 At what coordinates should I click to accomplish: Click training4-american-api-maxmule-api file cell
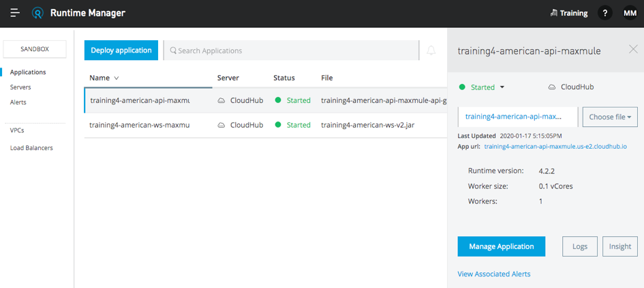click(384, 100)
